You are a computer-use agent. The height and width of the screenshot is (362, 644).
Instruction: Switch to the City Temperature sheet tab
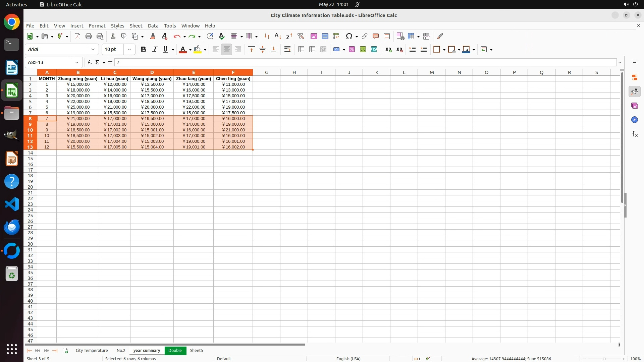92,350
